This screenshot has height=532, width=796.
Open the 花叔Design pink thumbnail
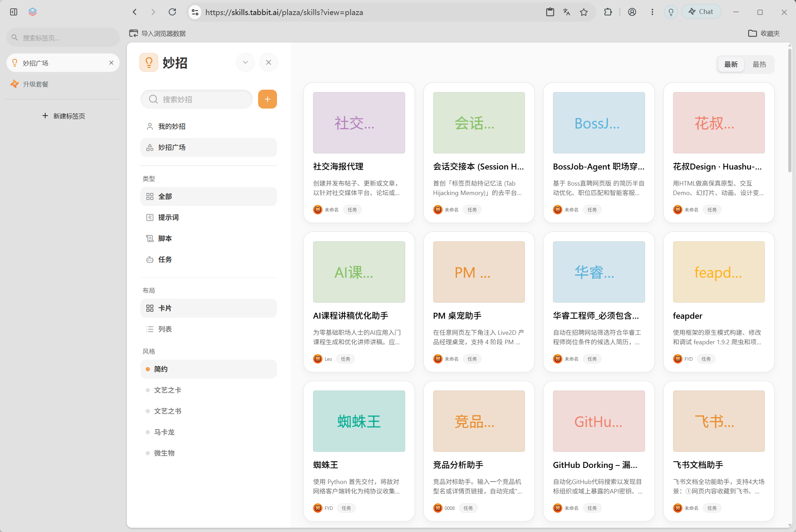pos(719,123)
